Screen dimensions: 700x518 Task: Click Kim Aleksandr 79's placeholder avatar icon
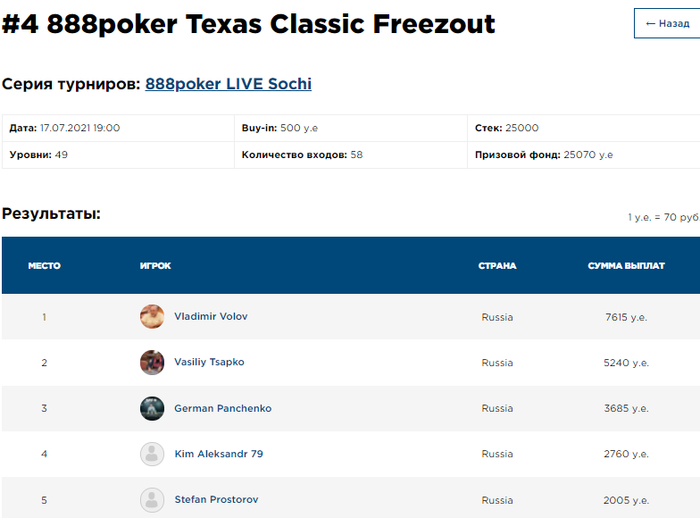pos(152,454)
